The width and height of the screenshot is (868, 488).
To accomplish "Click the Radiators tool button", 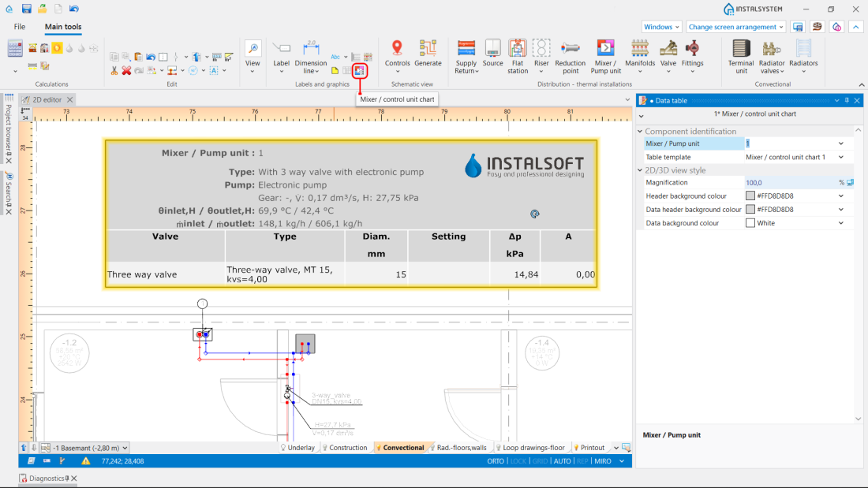I will pos(803,56).
